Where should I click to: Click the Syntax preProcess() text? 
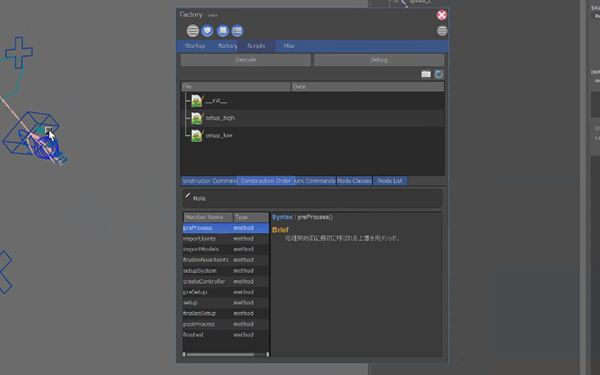tap(302, 217)
